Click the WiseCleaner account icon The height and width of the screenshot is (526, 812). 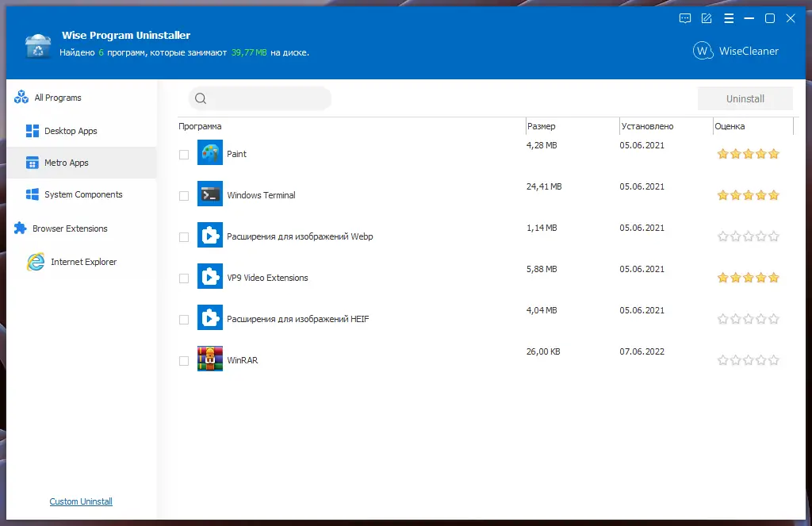[x=703, y=51]
